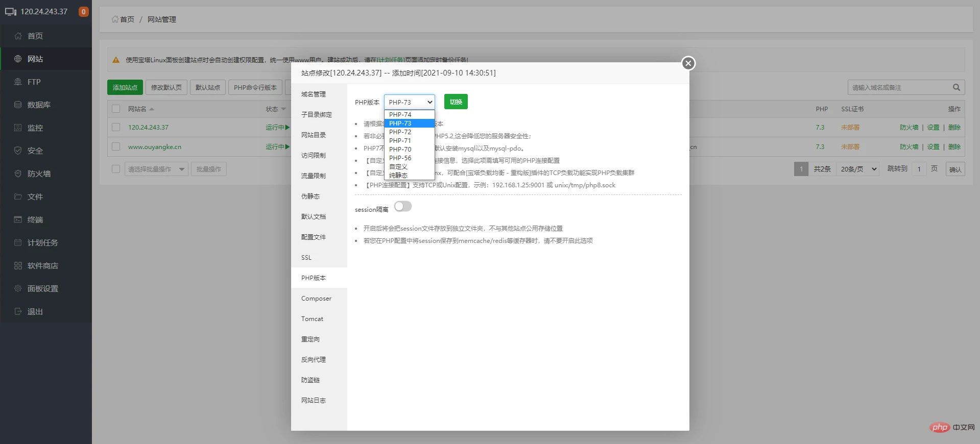Check the select-all checkbox in table header
980x444 pixels.
click(116, 109)
